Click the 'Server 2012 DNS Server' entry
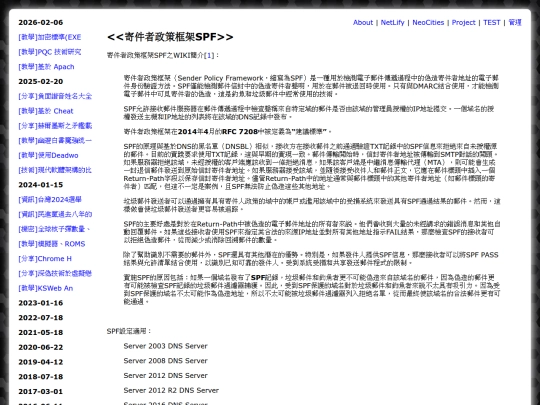540x405 pixels. [165, 376]
